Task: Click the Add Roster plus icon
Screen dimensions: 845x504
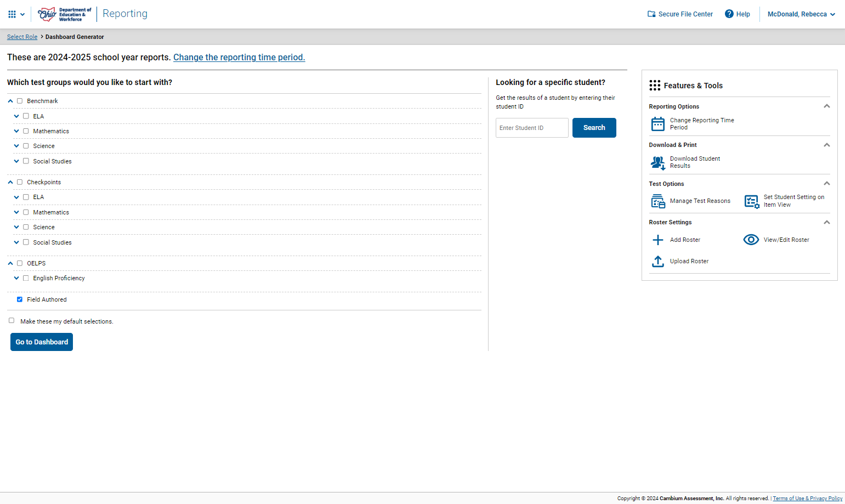Action: [658, 240]
